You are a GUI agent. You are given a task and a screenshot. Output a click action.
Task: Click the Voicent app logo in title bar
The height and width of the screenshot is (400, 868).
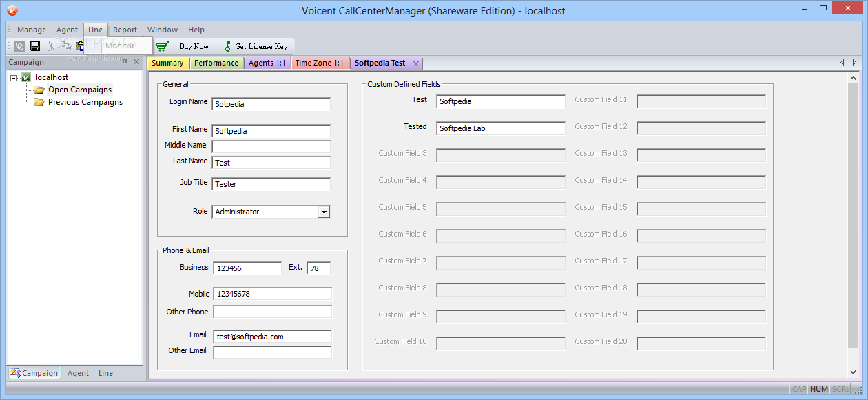click(x=12, y=10)
